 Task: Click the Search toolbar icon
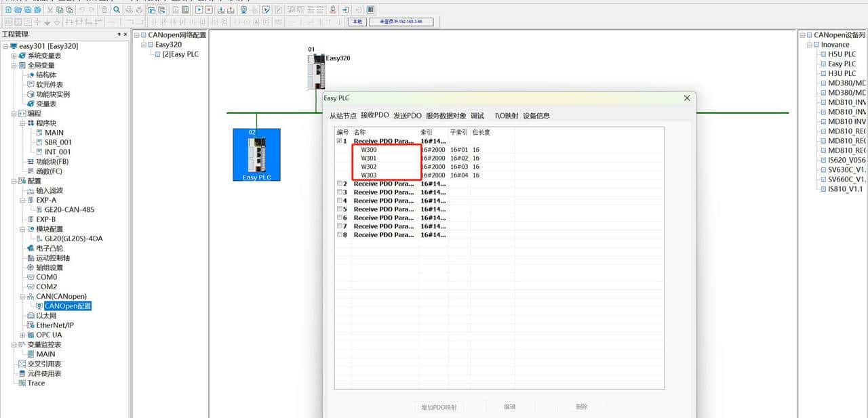[x=116, y=9]
